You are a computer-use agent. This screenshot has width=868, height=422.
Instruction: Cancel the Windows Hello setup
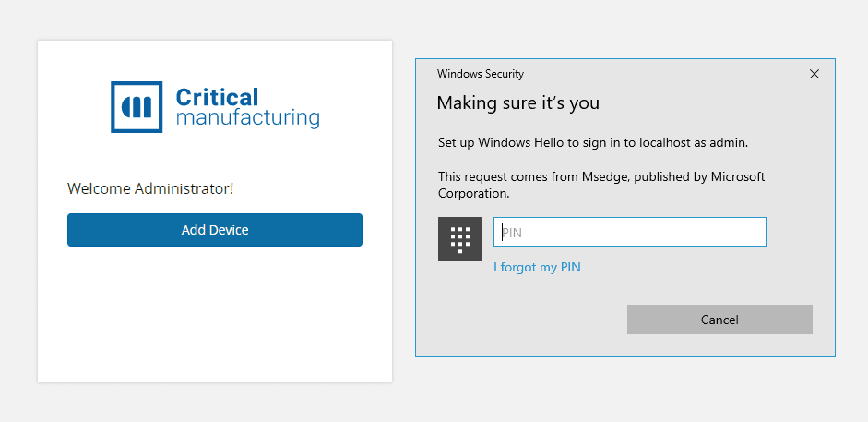pos(719,320)
